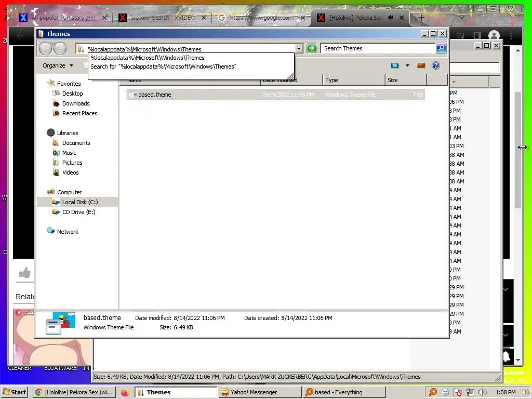This screenshot has width=532, height=399.
Task: Click the Search Themes magnifier icon
Action: click(441, 48)
